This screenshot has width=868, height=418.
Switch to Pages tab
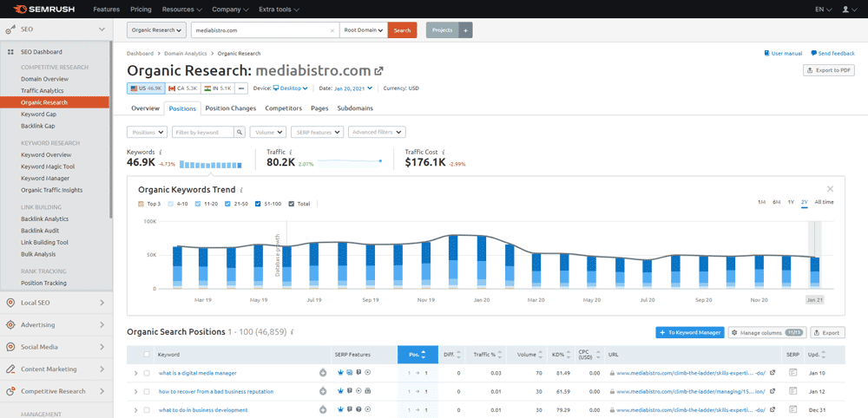pyautogui.click(x=319, y=108)
